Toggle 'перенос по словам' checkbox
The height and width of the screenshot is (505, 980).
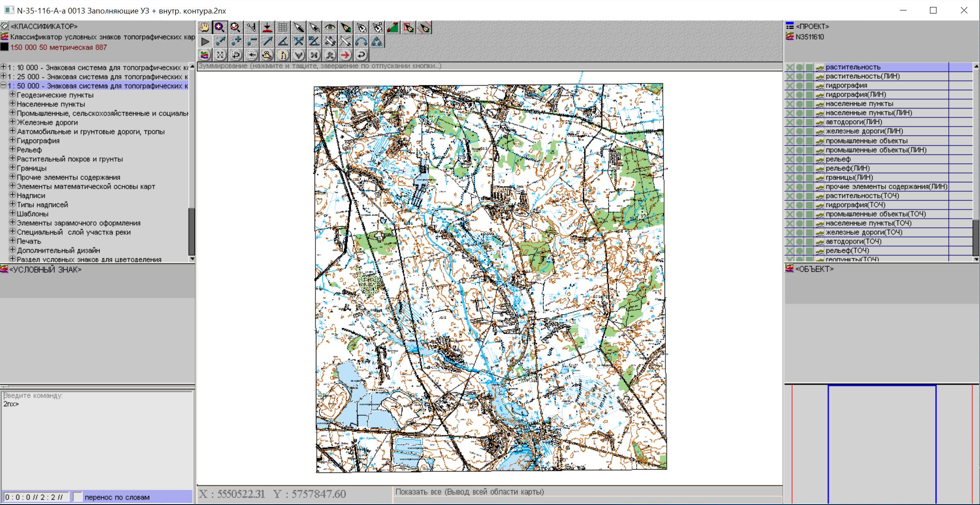coord(78,497)
